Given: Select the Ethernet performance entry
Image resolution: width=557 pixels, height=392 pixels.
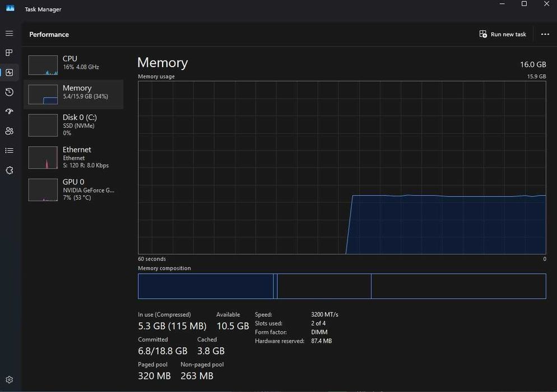Looking at the screenshot, I should point(73,157).
